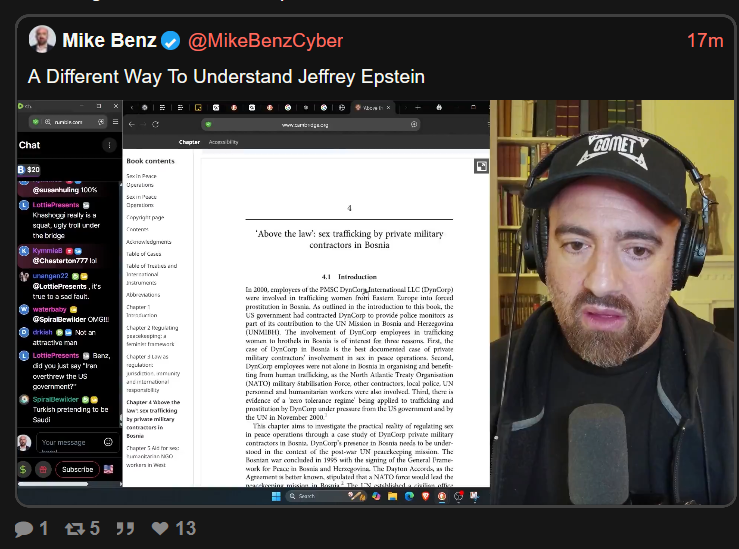Like the post with the heart icon
This screenshot has width=739, height=549.
tap(160, 529)
